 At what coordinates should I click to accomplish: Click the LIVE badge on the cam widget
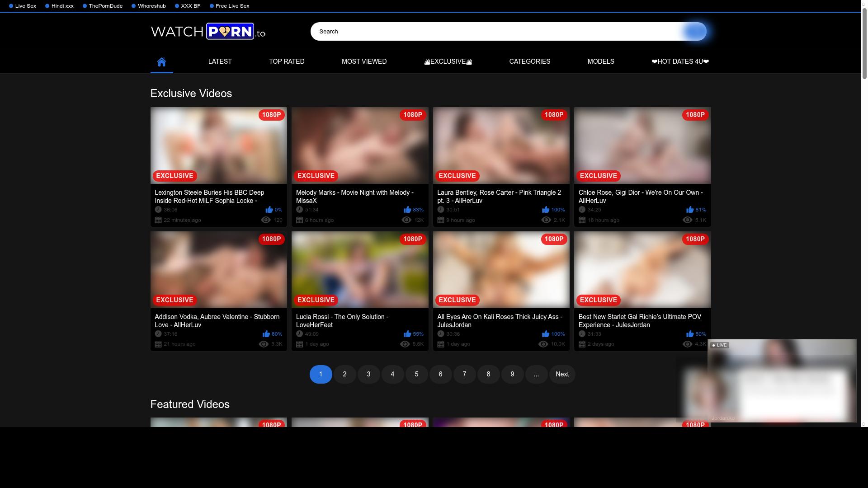[720, 345]
